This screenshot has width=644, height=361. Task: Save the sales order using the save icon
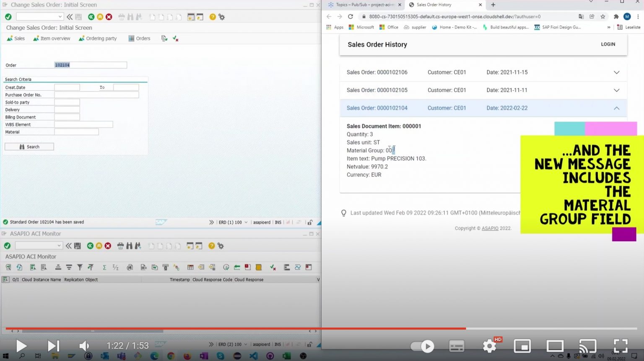(x=78, y=16)
